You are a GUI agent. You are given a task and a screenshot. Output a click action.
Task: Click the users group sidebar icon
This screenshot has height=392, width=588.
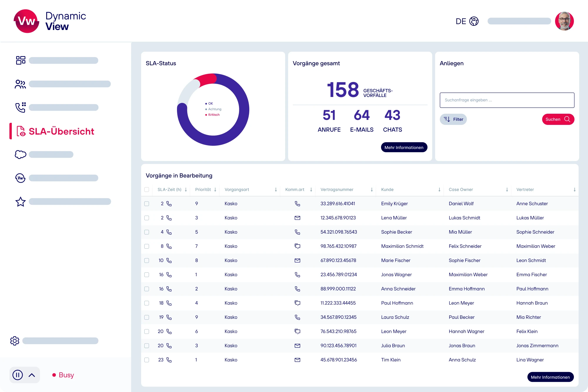(20, 84)
